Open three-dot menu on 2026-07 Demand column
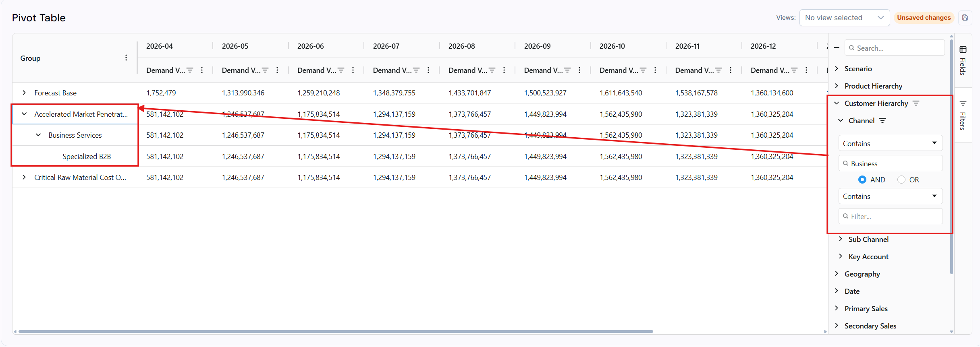980x347 pixels. click(428, 70)
